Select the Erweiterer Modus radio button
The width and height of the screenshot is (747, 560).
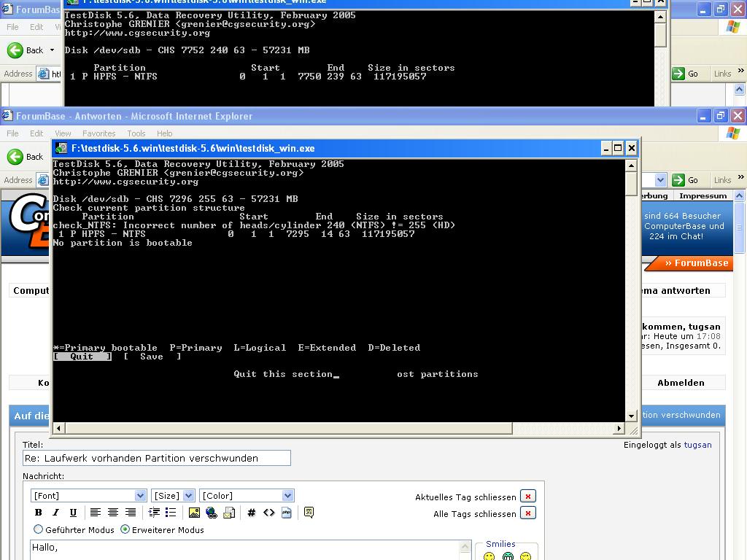tap(125, 529)
